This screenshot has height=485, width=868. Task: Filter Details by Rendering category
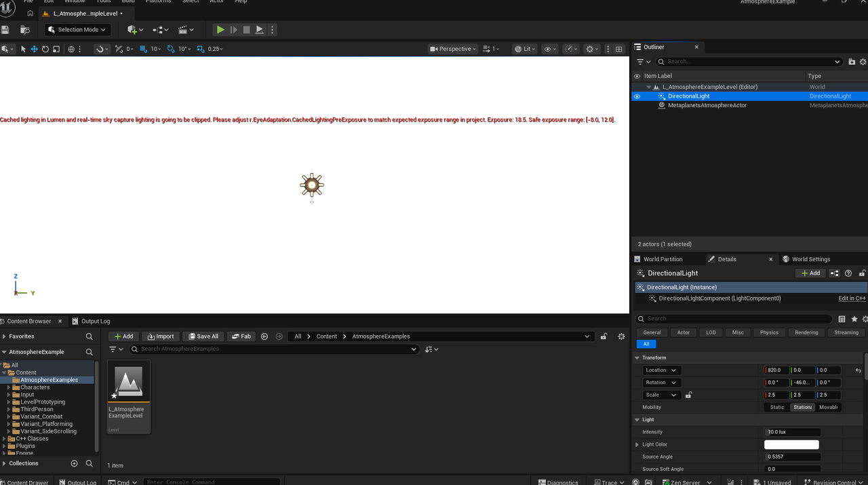806,332
